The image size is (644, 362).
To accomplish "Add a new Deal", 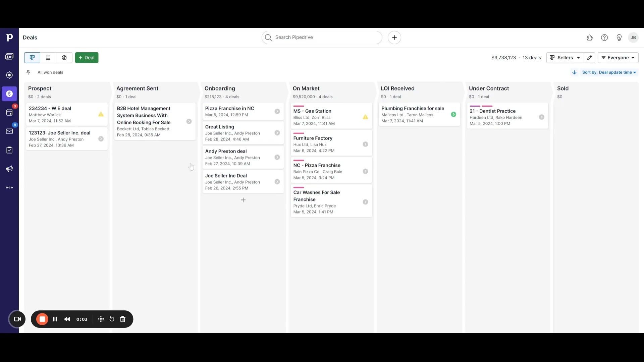I will [x=87, y=58].
